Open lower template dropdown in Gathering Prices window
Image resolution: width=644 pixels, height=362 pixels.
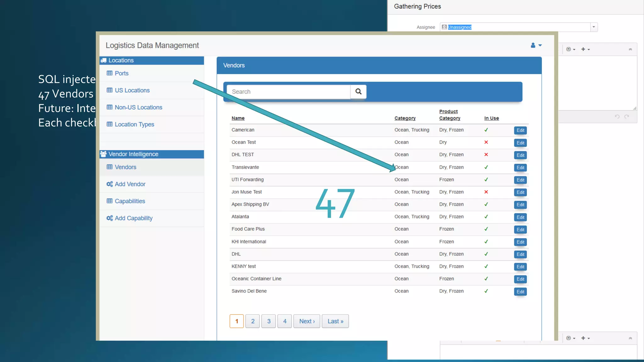point(571,338)
